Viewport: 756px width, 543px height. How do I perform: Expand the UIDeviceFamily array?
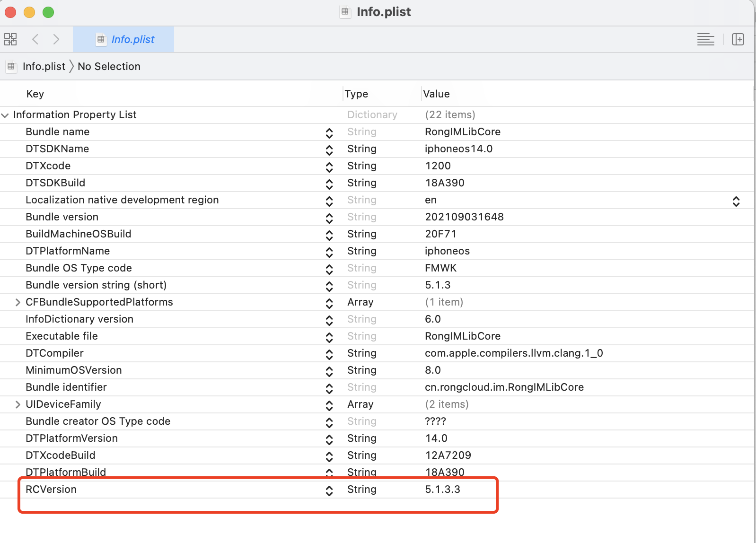click(x=18, y=404)
